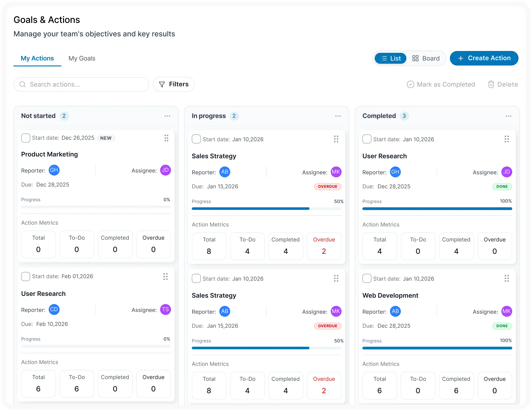Click the drag handle on Product Marketing card
Image resolution: width=532 pixels, height=411 pixels.
pos(166,138)
